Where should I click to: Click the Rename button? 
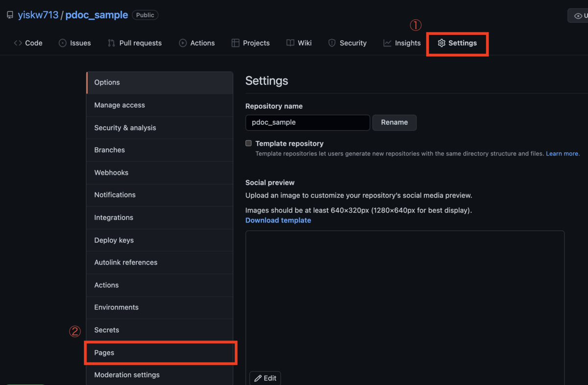[394, 122]
